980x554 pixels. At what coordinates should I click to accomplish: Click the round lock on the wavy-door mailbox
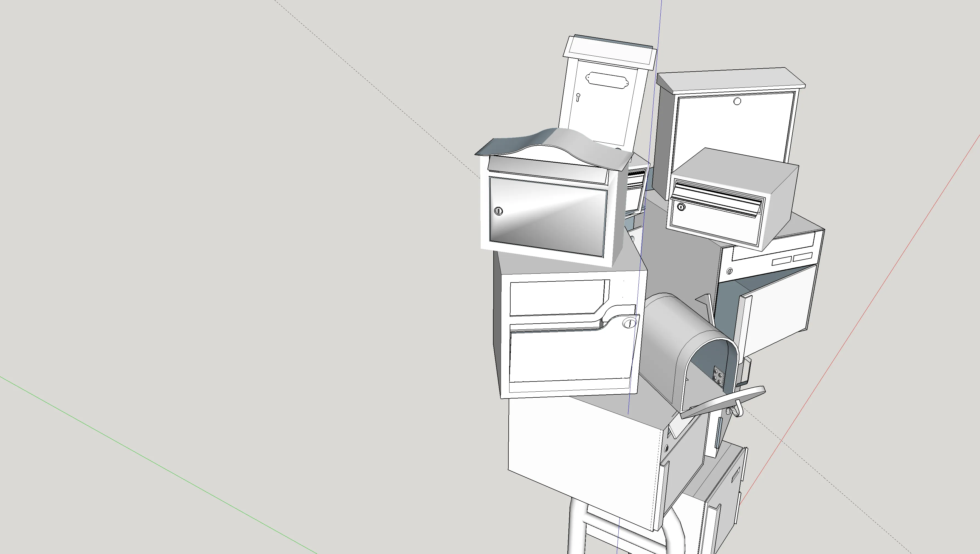coord(629,323)
